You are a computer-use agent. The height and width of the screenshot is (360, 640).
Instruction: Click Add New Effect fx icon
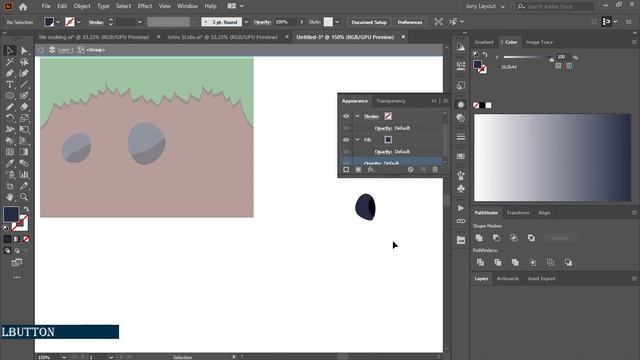click(x=371, y=169)
